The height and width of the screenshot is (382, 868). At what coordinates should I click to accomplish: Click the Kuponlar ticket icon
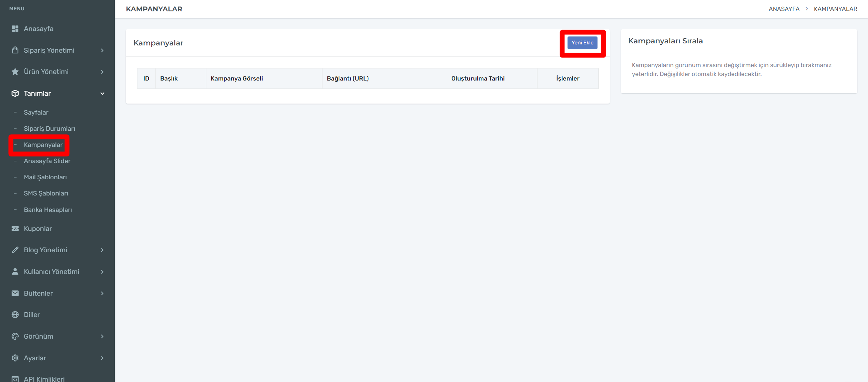click(15, 229)
